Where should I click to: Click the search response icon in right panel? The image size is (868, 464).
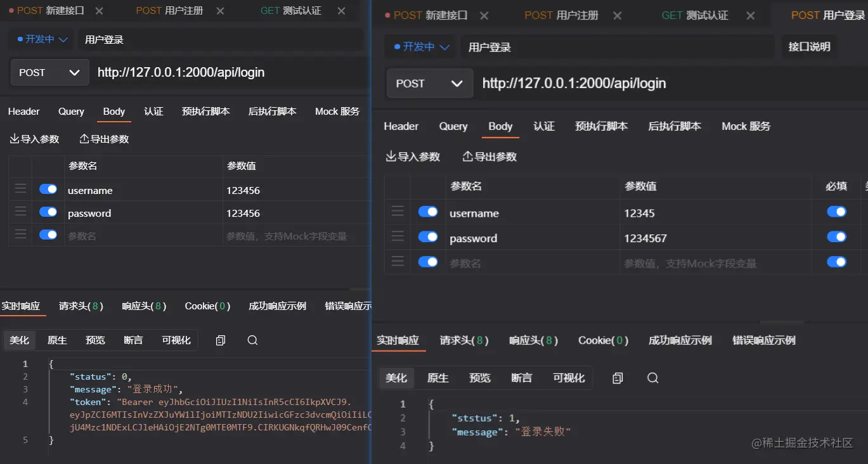click(653, 378)
